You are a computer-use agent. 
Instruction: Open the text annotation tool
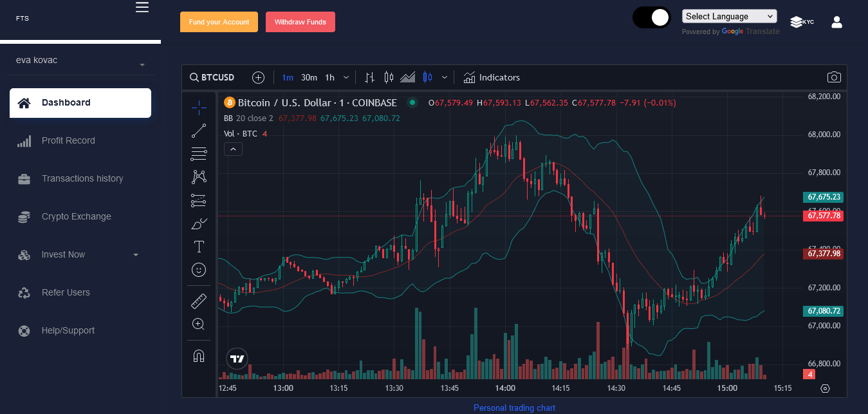click(199, 247)
